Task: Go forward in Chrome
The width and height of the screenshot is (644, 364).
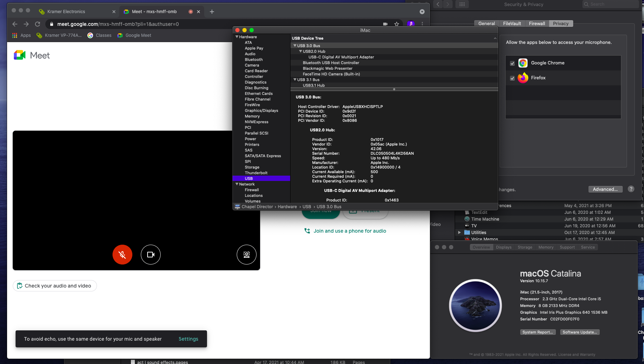Action: (26, 24)
